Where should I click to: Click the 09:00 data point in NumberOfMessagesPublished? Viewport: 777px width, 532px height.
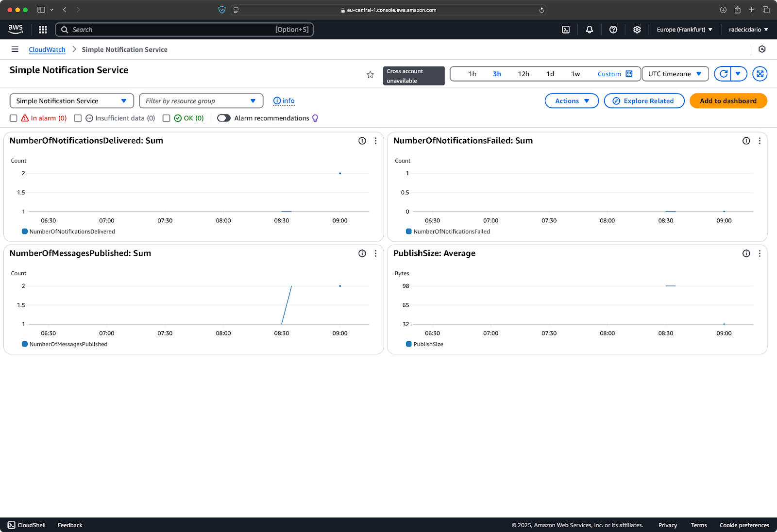340,286
